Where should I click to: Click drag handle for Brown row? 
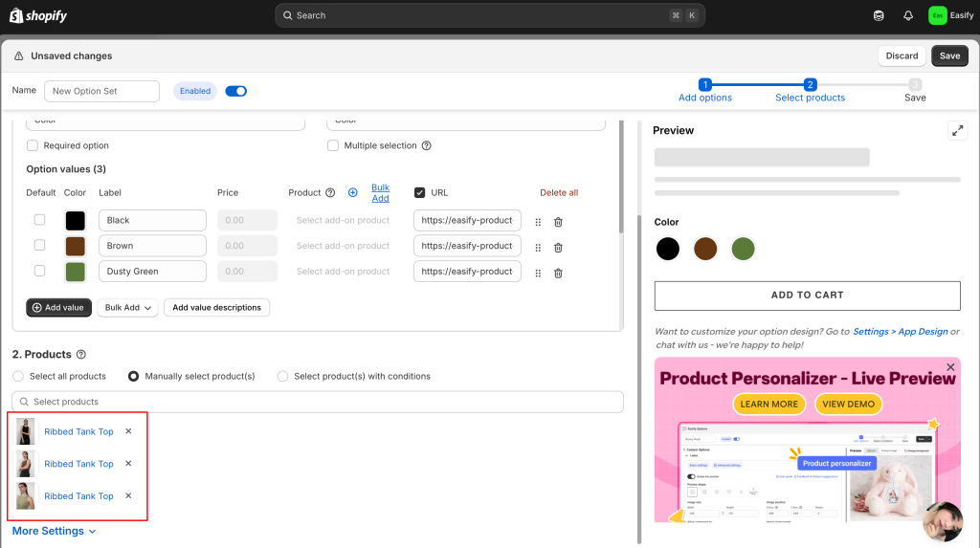pos(538,247)
